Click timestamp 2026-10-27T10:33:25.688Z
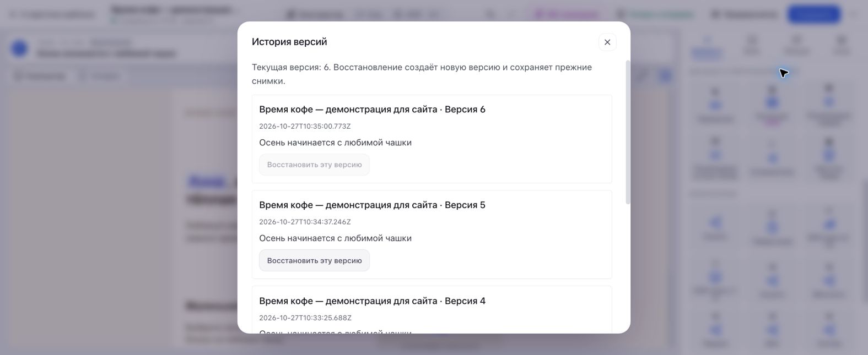This screenshot has width=868, height=355. (305, 318)
